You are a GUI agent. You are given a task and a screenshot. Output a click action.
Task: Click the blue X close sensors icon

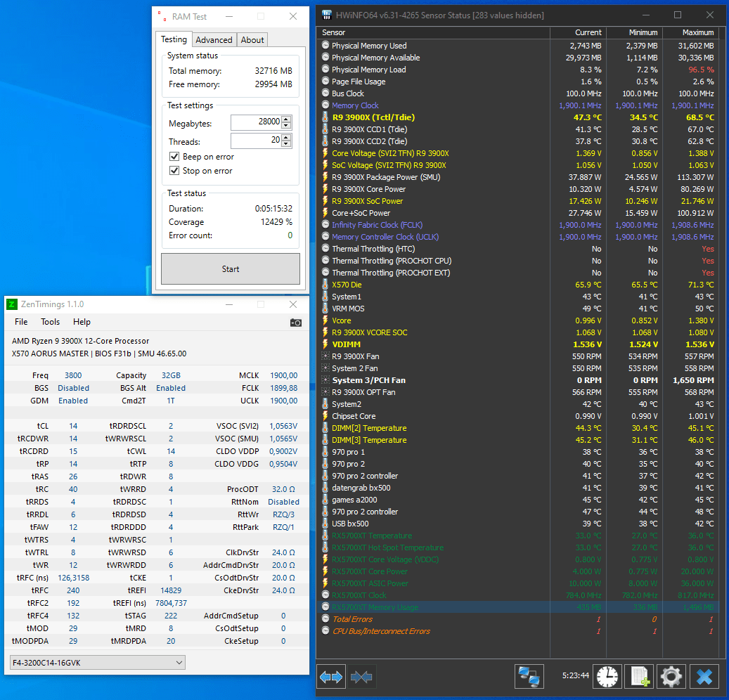(x=704, y=676)
